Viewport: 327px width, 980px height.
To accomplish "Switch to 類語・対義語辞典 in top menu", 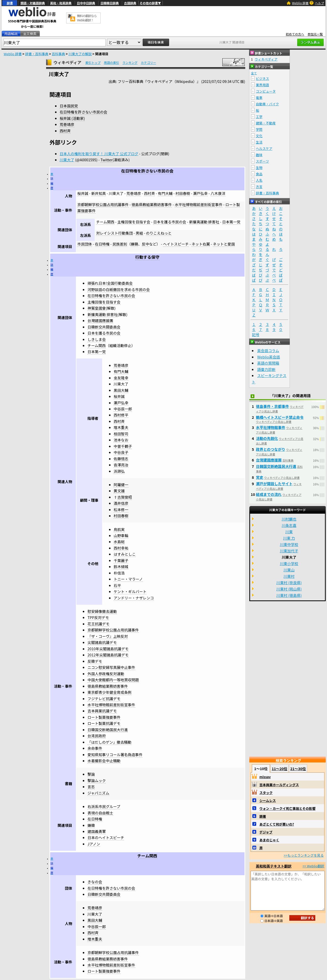I will point(32,3).
